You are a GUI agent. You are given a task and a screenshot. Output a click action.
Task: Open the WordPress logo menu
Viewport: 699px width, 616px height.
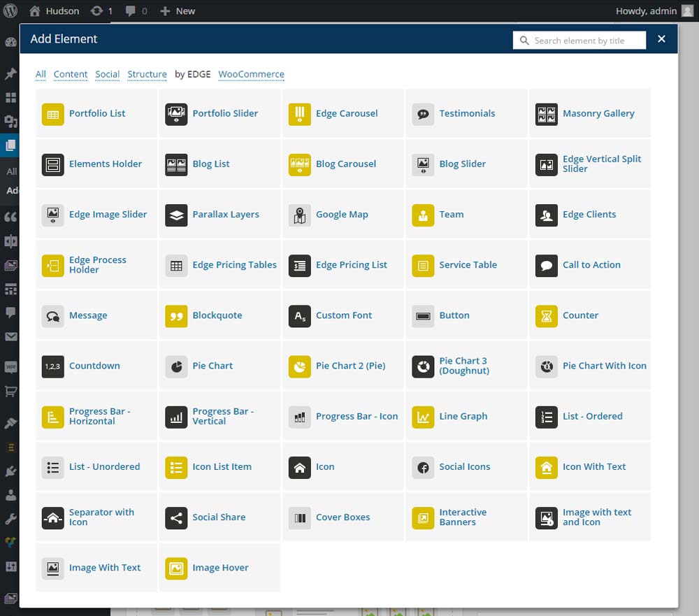tap(10, 10)
